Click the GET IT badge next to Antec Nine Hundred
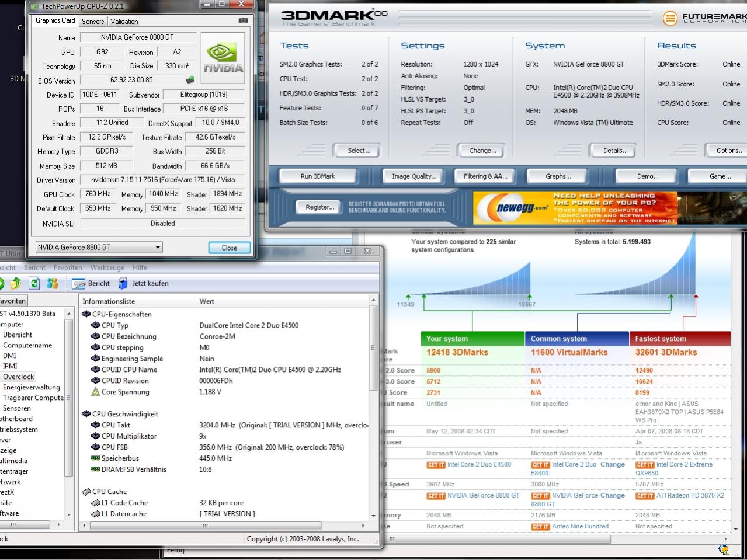The height and width of the screenshot is (560, 747). [x=540, y=527]
